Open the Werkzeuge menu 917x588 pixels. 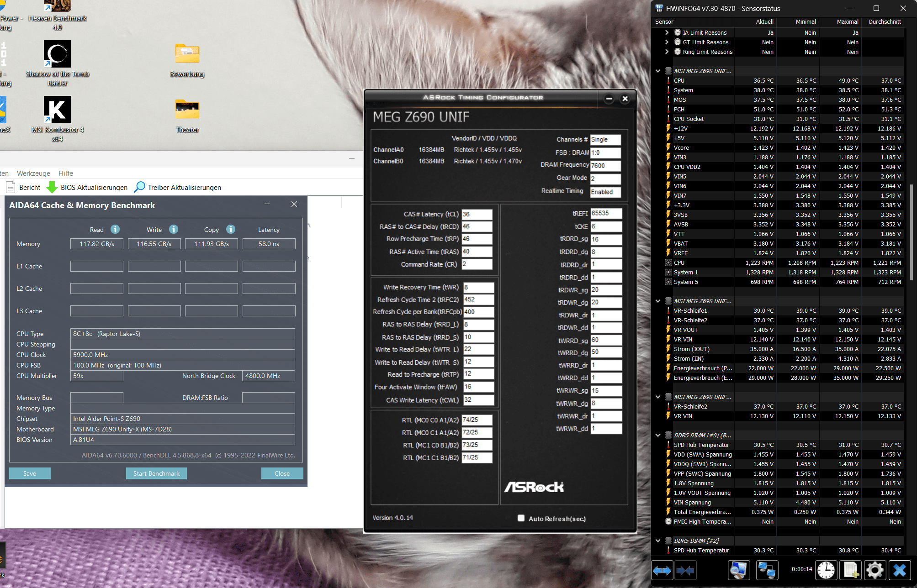coord(33,173)
